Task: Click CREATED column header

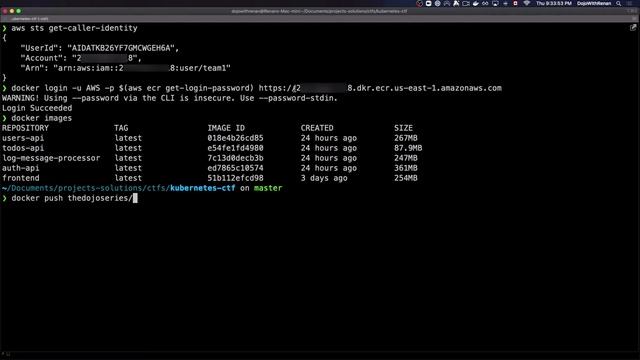Action: pyautogui.click(x=317, y=128)
